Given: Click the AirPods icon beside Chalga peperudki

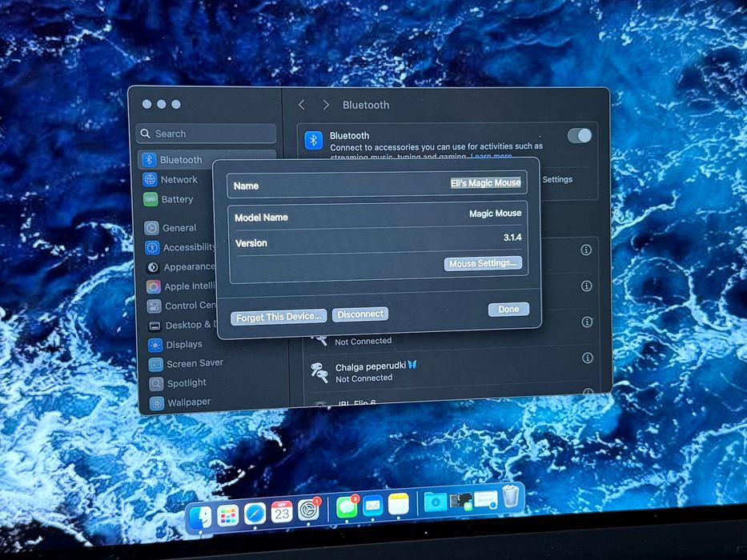Looking at the screenshot, I should pos(319,372).
